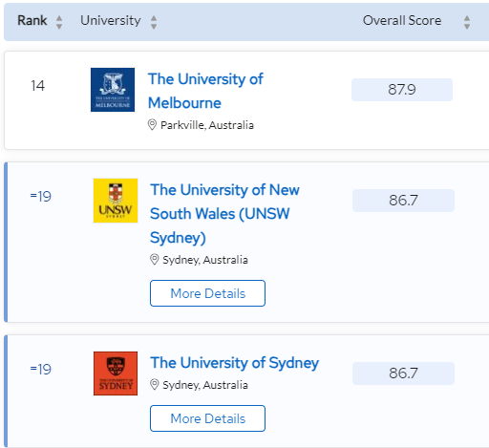489x448 pixels.
Task: Click the University column sort arrows
Action: coord(154,22)
